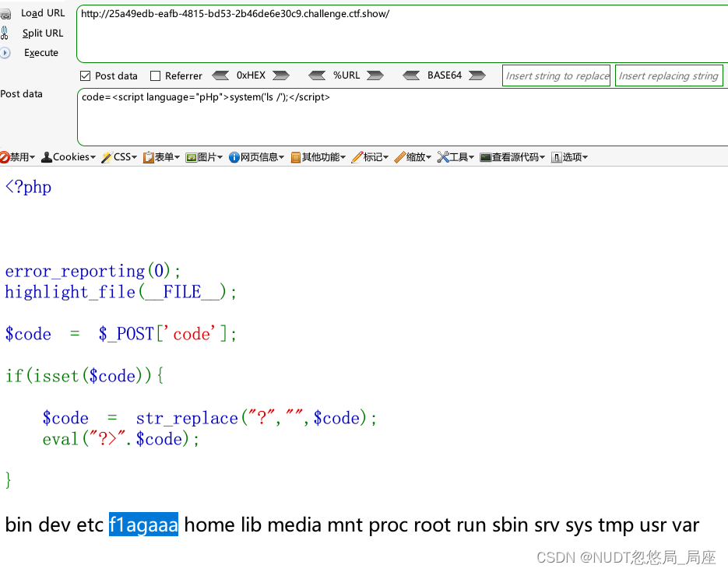Click the blue info icon by 网页信息

[234, 158]
